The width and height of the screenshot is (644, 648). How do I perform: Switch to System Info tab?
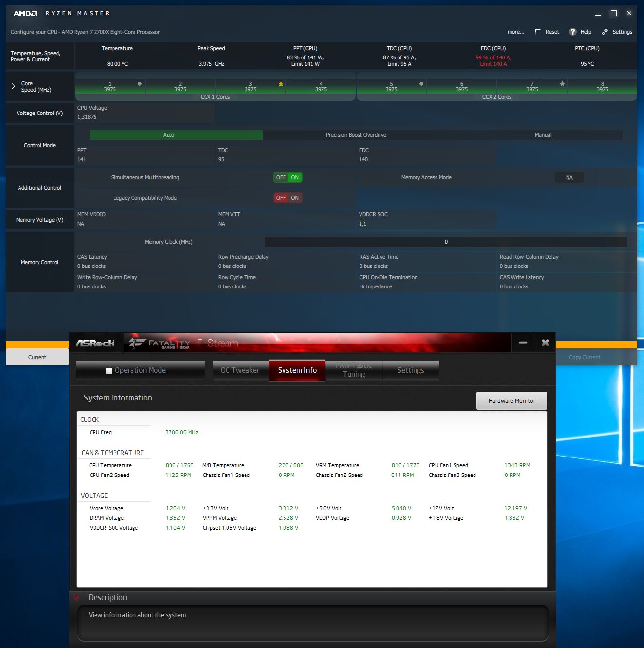pos(297,370)
